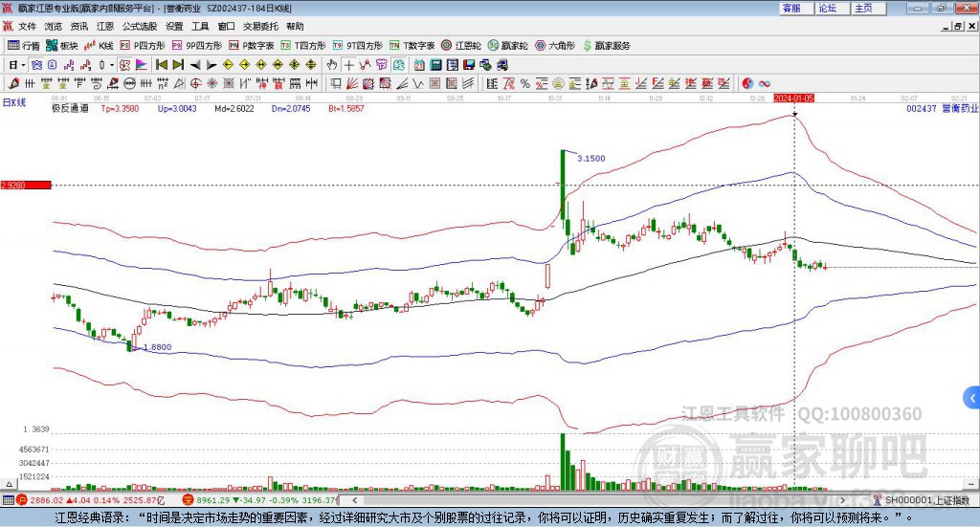This screenshot has height=527, width=980.
Task: Open the T四方形 tool
Action: pyautogui.click(x=303, y=46)
